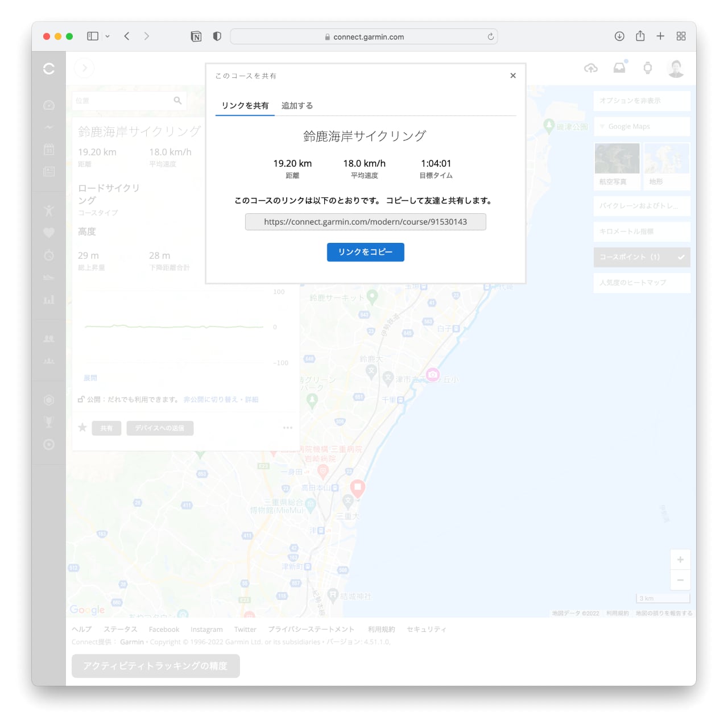Viewport: 728px width, 728px height.
Task: Toggle the コースポイント (1) checkbox option
Action: 642,257
